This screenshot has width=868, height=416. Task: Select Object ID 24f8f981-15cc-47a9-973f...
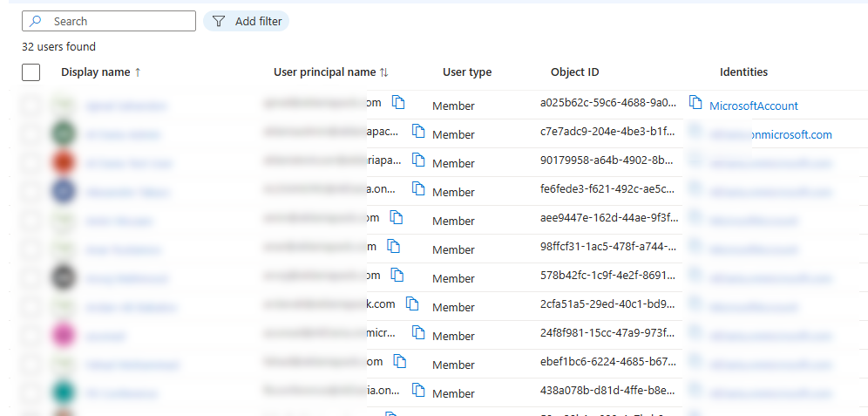click(x=607, y=332)
